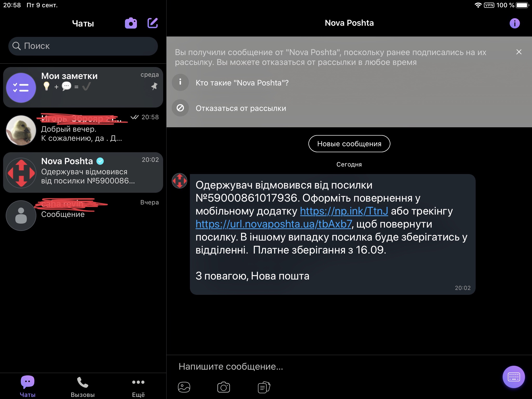Open the Мои заметки chat
The image size is (532, 399).
(83, 87)
